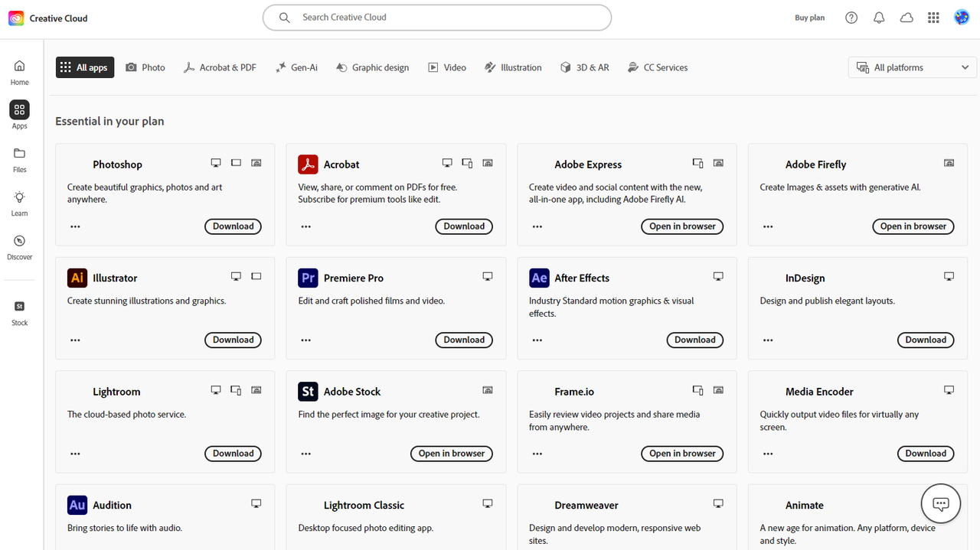Open Frame.io in browser
This screenshot has height=550, width=980.
coord(682,454)
